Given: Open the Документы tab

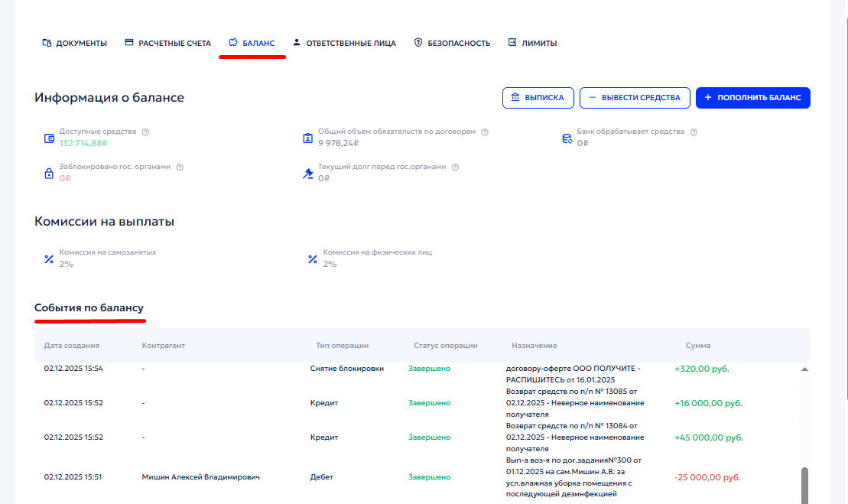Looking at the screenshot, I should tap(74, 43).
